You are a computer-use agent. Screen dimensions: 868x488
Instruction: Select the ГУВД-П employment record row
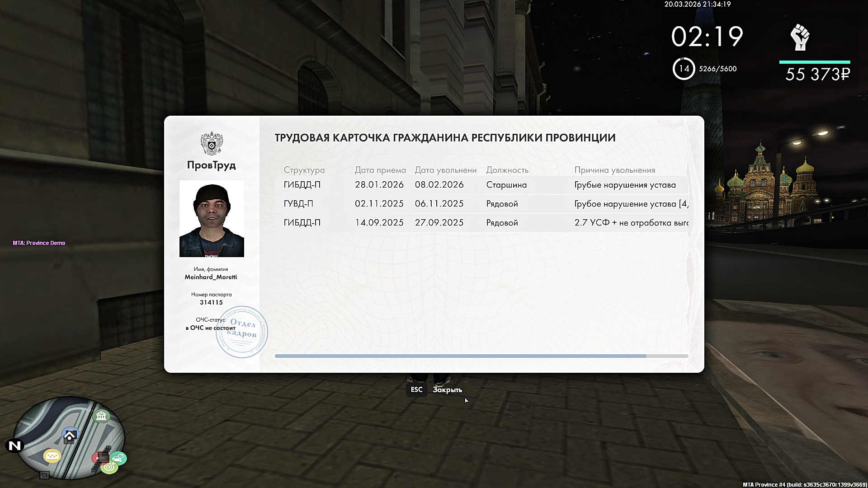481,204
